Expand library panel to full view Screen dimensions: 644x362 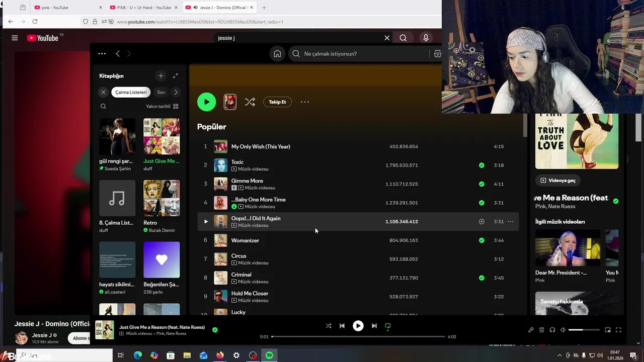[176, 76]
